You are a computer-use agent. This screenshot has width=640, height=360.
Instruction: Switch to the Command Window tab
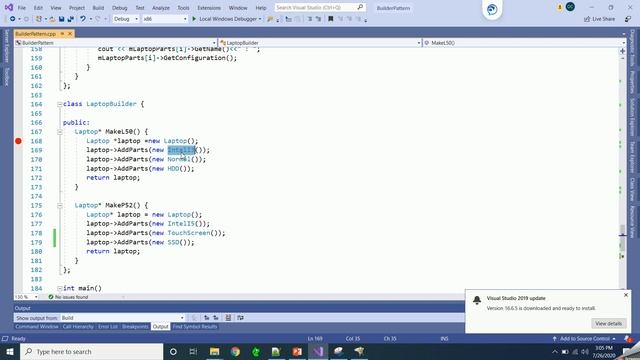(37, 327)
